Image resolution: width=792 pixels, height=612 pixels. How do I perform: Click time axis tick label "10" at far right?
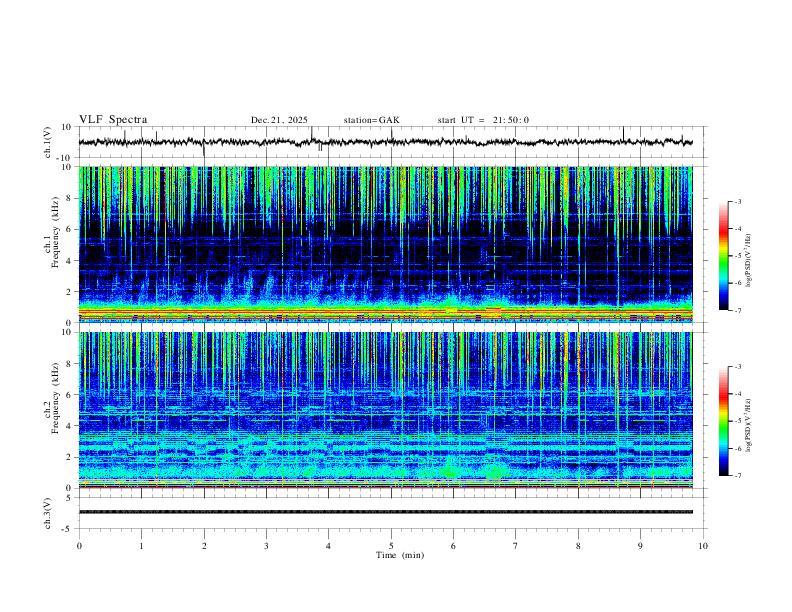(x=703, y=546)
